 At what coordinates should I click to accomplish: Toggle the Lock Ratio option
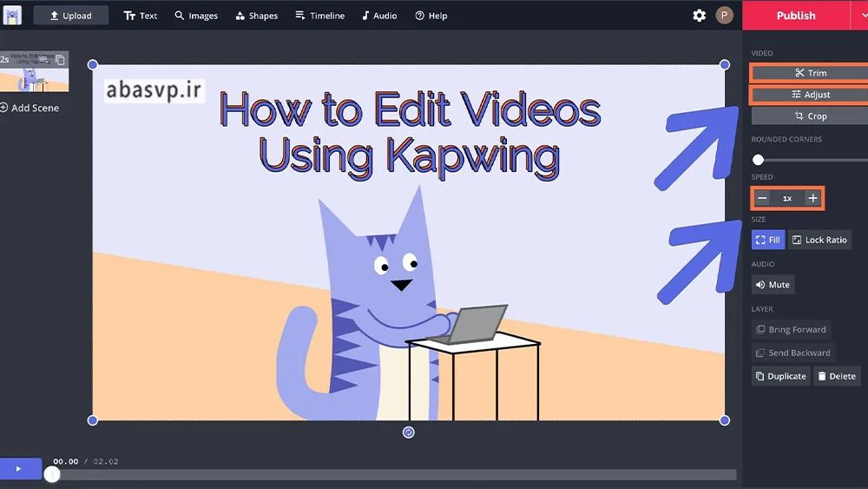tap(820, 240)
